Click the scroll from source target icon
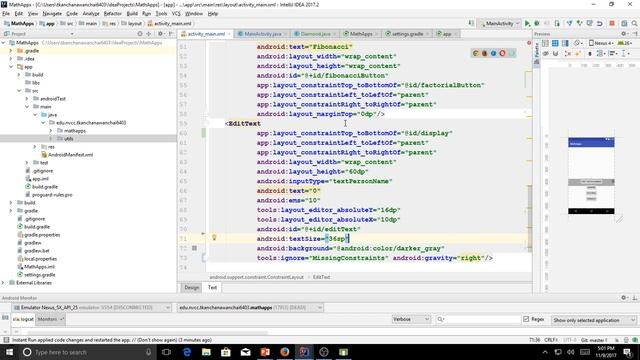Screen dimensions: 640x360 point(140,34)
